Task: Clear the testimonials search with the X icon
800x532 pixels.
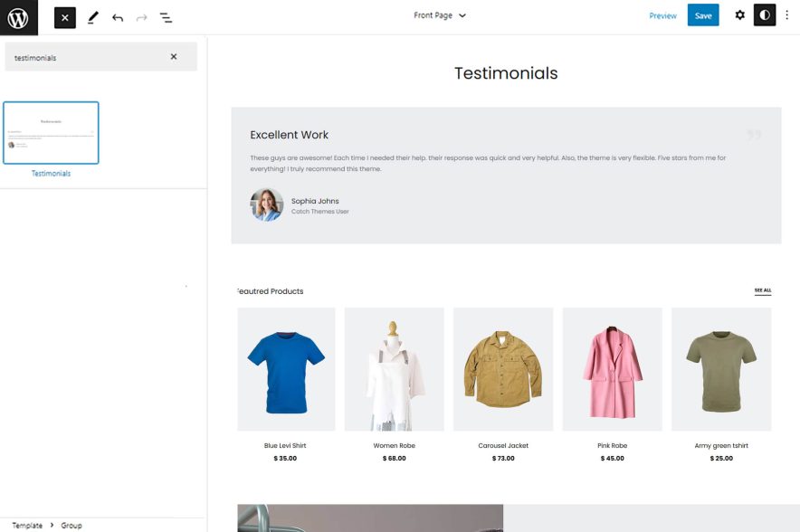Action: tap(175, 56)
